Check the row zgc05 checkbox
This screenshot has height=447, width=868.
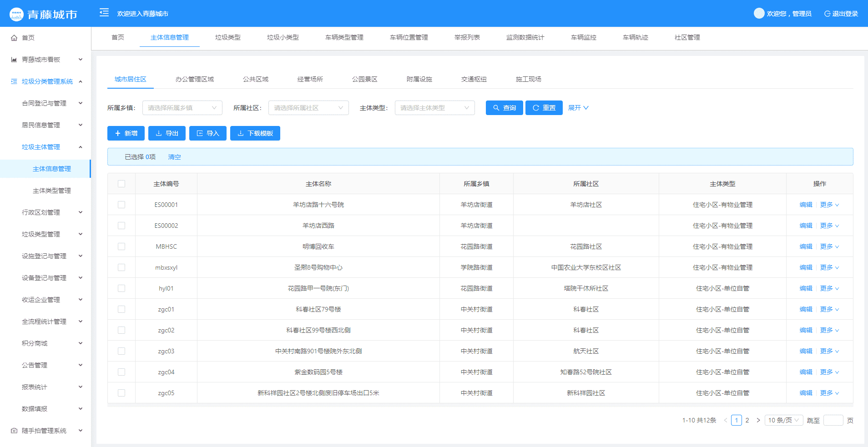pyautogui.click(x=121, y=393)
